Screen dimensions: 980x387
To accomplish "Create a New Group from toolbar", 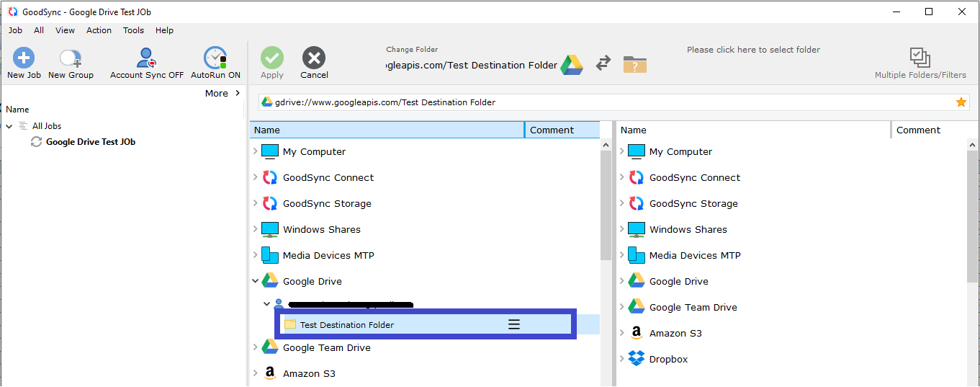I will [x=71, y=58].
